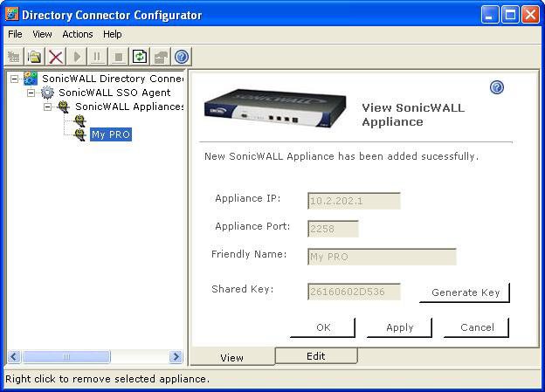The width and height of the screenshot is (545, 392).
Task: Click the gear icon beside SonicWALL SSO Agent
Action: coord(47,93)
